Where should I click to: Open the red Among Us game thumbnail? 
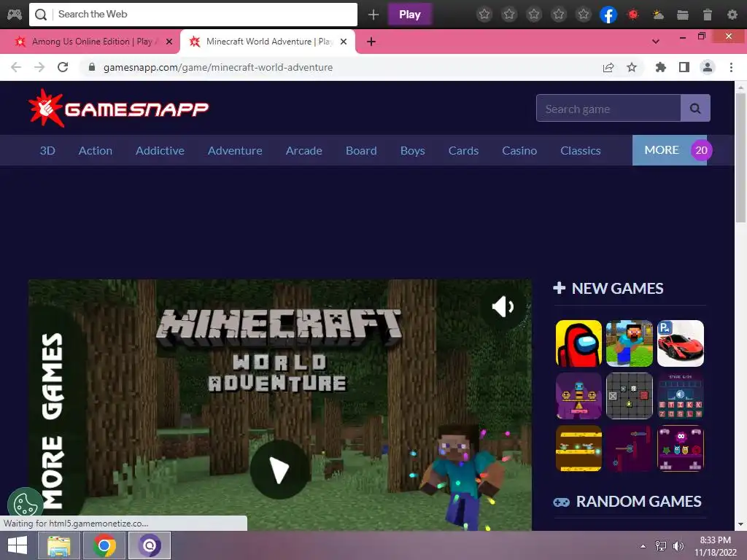(578, 343)
